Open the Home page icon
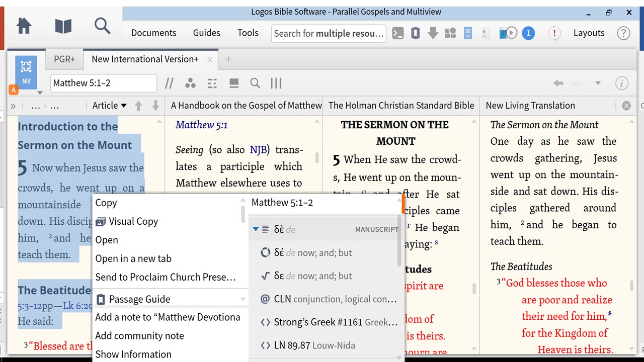The height and width of the screenshot is (362, 644). point(24,26)
